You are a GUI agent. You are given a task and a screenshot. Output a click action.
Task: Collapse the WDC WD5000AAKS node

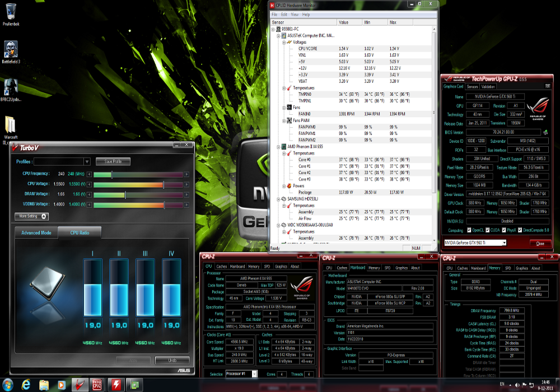pyautogui.click(x=278, y=225)
